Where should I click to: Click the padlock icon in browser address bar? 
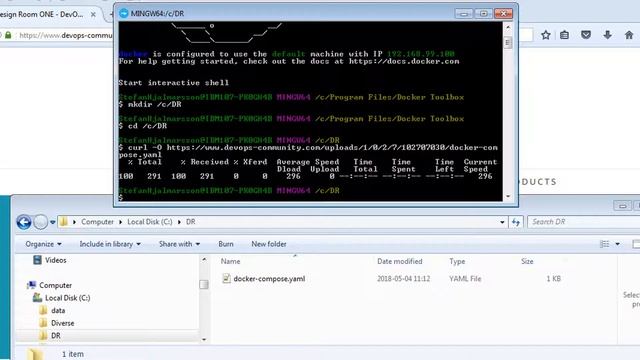[x=8, y=35]
